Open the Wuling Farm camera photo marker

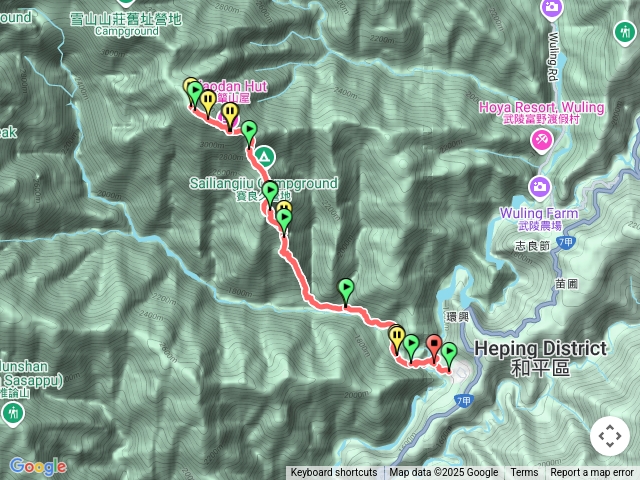tap(540, 187)
